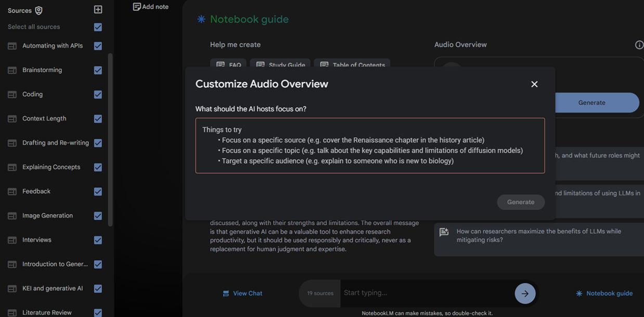Select the suggested question about maximizing LLM benefits
The width and height of the screenshot is (644, 317).
[538, 235]
